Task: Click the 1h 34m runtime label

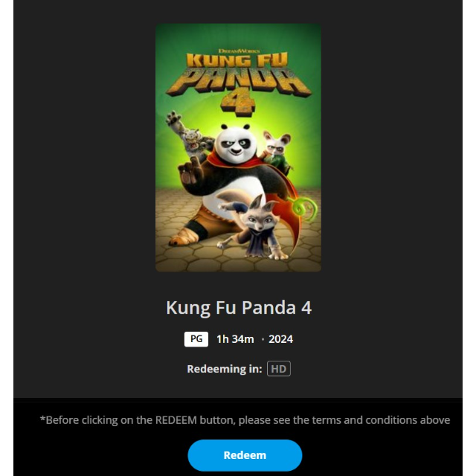Action: pyautogui.click(x=235, y=339)
